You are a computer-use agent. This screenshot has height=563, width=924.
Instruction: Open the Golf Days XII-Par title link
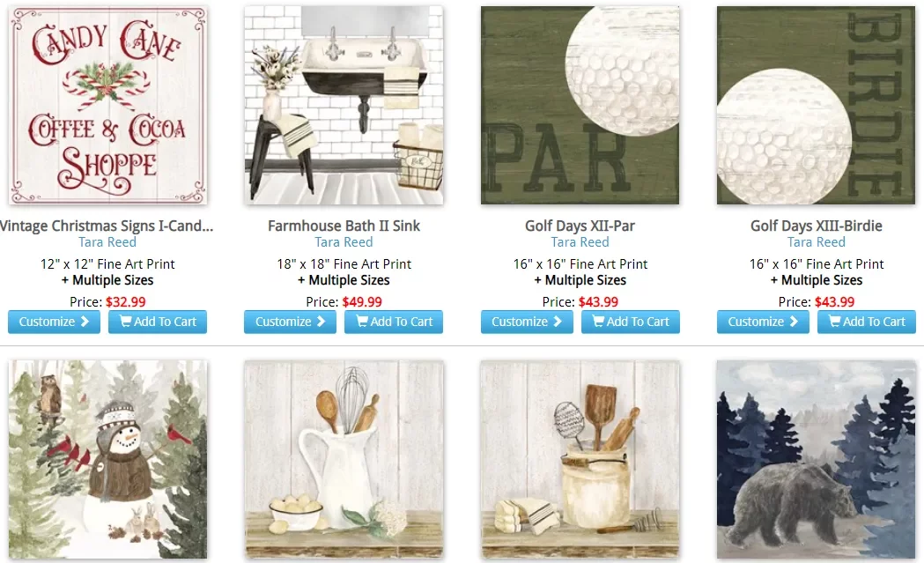tap(580, 226)
